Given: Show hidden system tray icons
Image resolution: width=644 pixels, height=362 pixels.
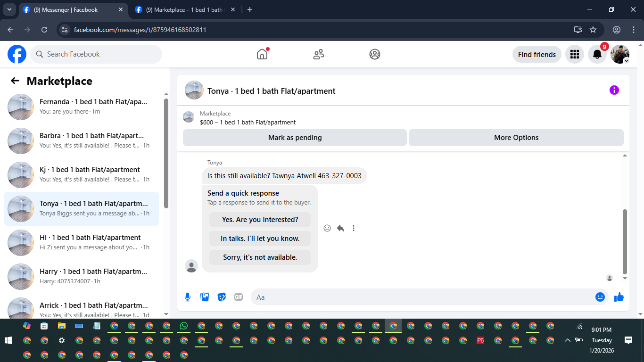Looking at the screenshot, I should [567, 340].
